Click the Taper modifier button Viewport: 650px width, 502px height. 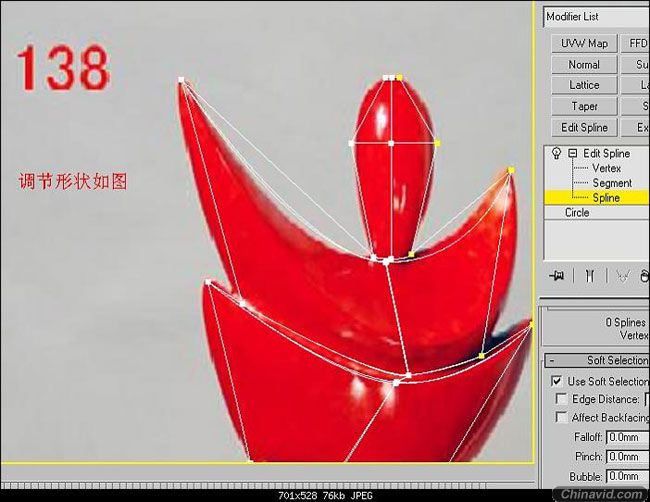[584, 106]
